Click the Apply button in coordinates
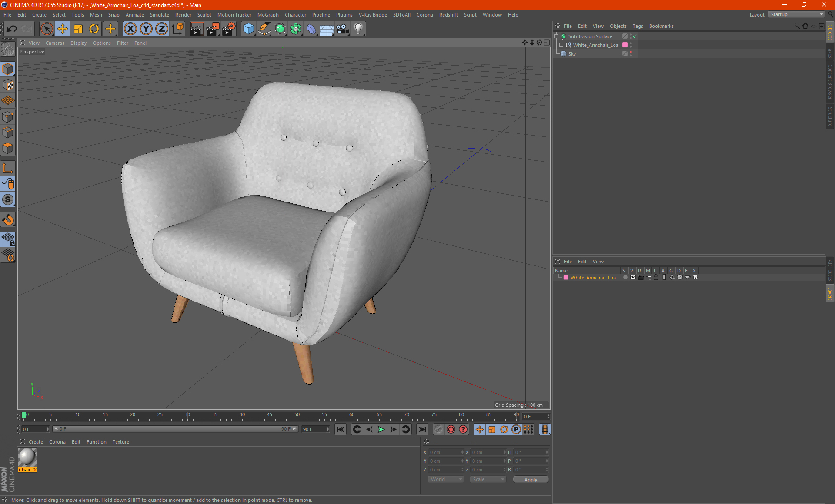This screenshot has width=835, height=504. (531, 480)
